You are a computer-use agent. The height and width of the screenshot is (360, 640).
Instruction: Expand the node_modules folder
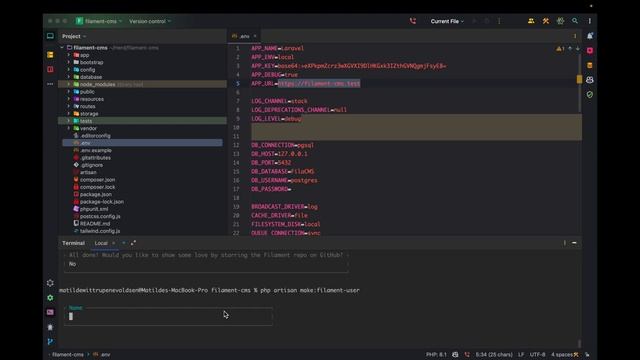(69, 84)
